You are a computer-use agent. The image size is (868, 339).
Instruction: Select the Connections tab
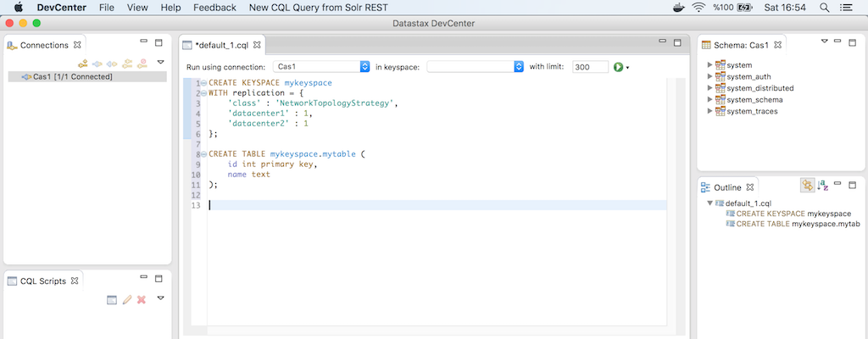coord(44,45)
